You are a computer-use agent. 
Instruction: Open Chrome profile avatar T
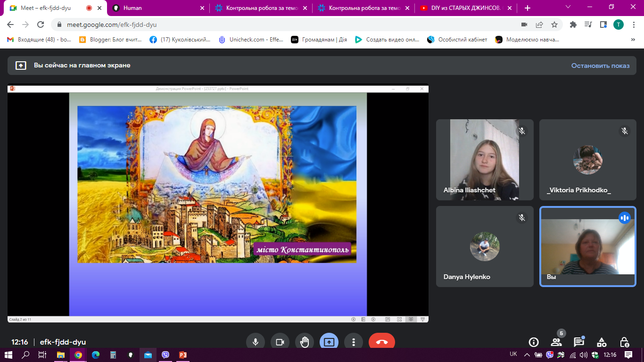click(618, 25)
